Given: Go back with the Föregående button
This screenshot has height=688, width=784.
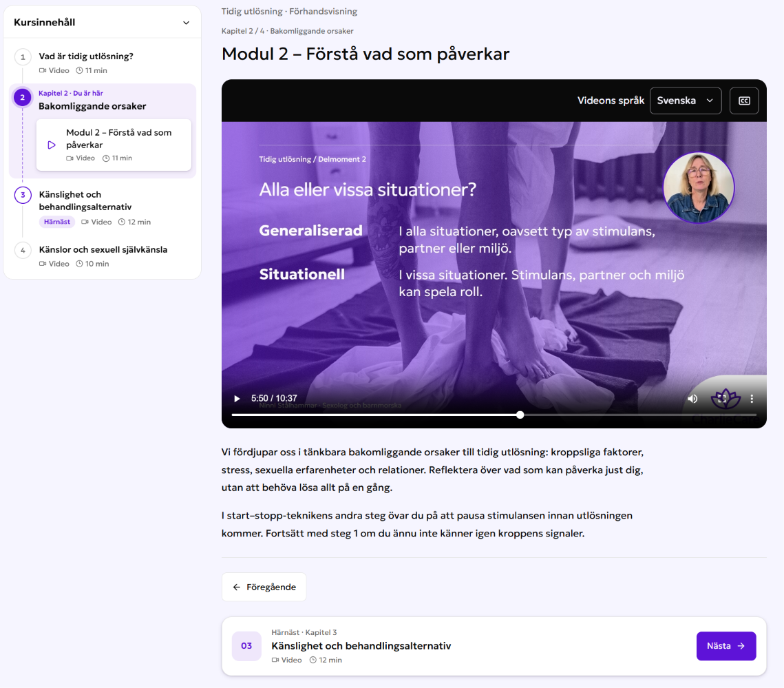Looking at the screenshot, I should tap(264, 587).
